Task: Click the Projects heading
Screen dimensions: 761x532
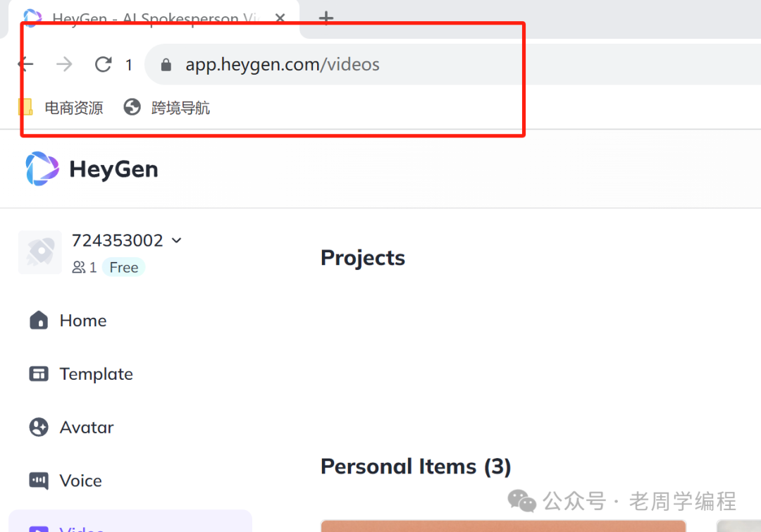Action: click(x=363, y=258)
